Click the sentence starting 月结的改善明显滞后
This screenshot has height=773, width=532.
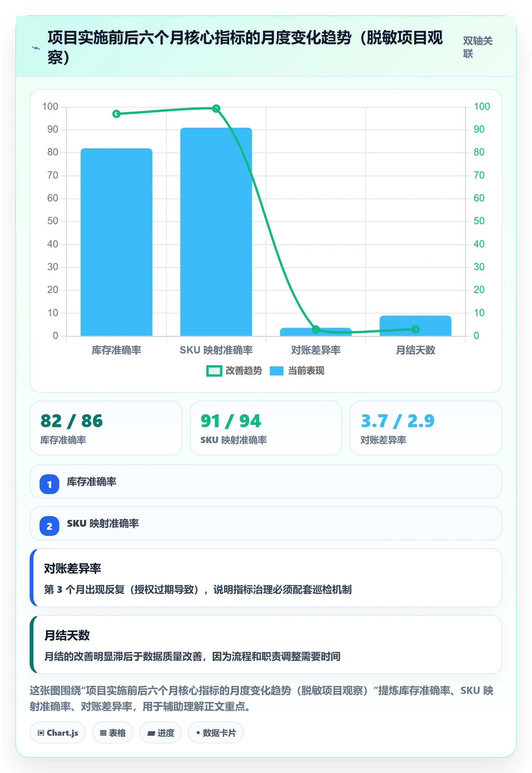point(192,656)
